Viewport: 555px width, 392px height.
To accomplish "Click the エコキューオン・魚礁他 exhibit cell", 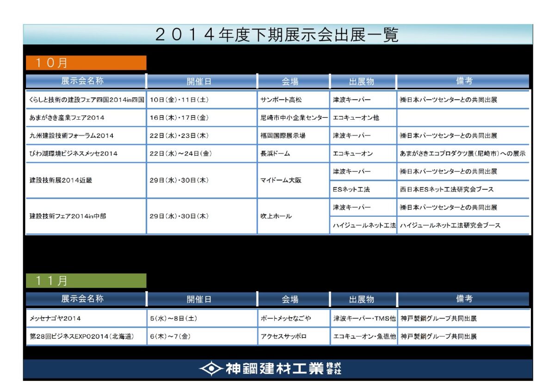I will pyautogui.click(x=364, y=336).
